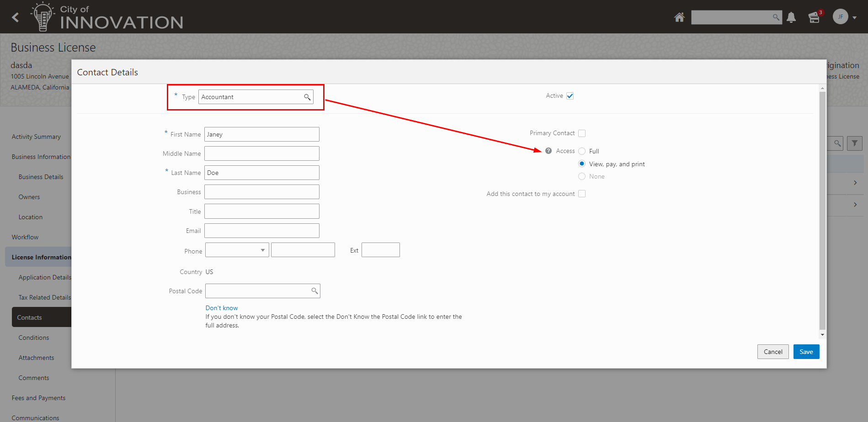Click the phone number input field
The width and height of the screenshot is (868, 422).
[x=303, y=250]
